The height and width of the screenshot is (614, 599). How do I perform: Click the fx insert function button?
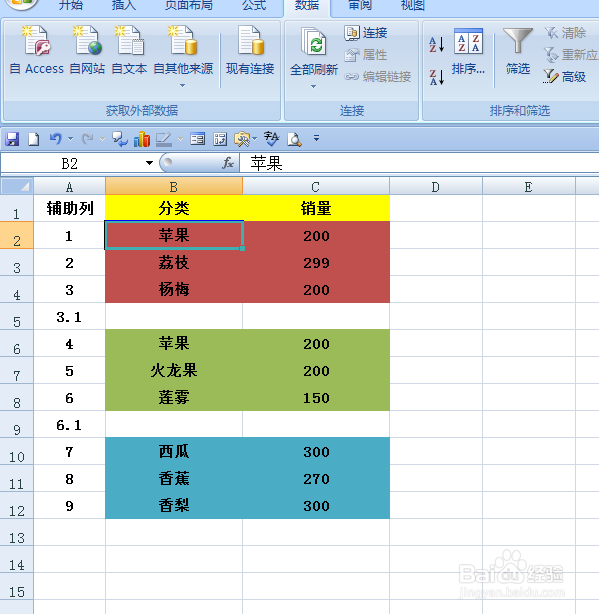228,163
